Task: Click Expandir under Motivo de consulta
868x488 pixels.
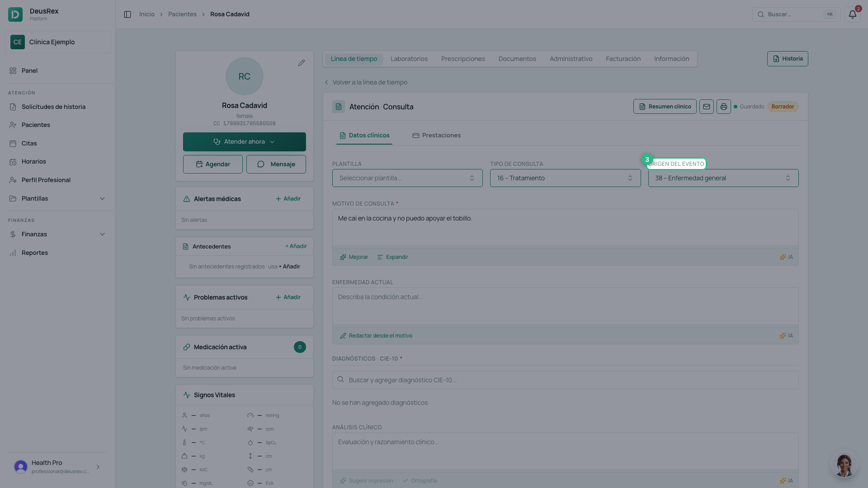Action: point(392,257)
